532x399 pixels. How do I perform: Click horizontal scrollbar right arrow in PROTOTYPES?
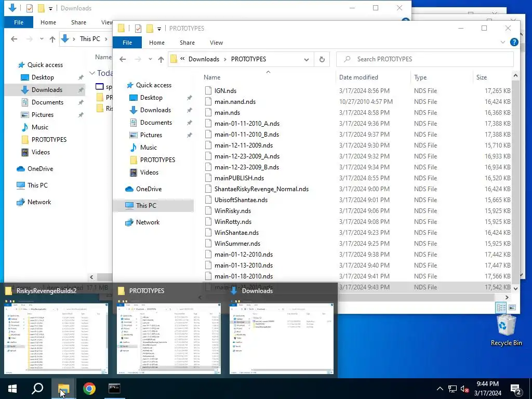(x=507, y=297)
